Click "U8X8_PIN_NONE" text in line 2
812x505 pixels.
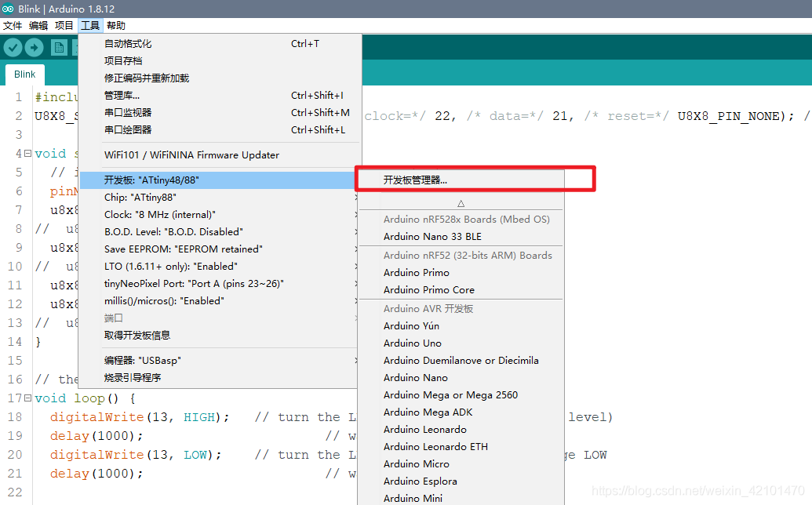728,116
